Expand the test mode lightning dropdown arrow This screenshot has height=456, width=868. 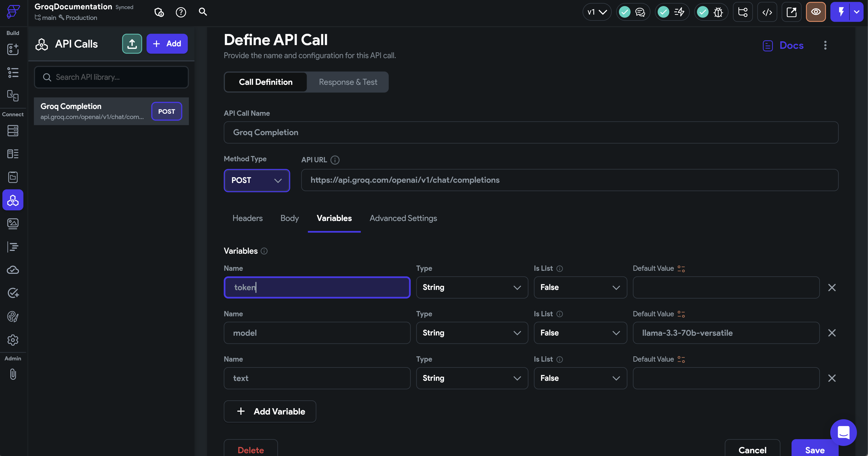856,12
